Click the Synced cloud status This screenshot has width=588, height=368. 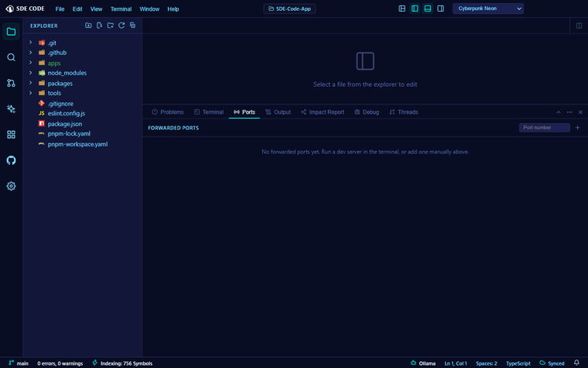(552, 363)
